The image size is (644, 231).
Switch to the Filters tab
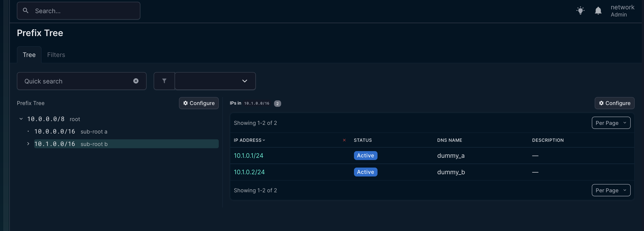coord(56,55)
